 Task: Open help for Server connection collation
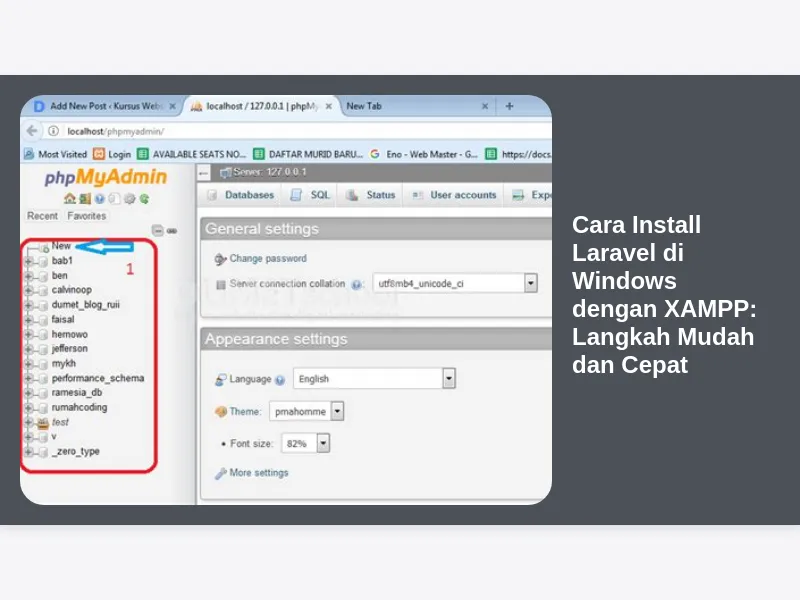[357, 285]
